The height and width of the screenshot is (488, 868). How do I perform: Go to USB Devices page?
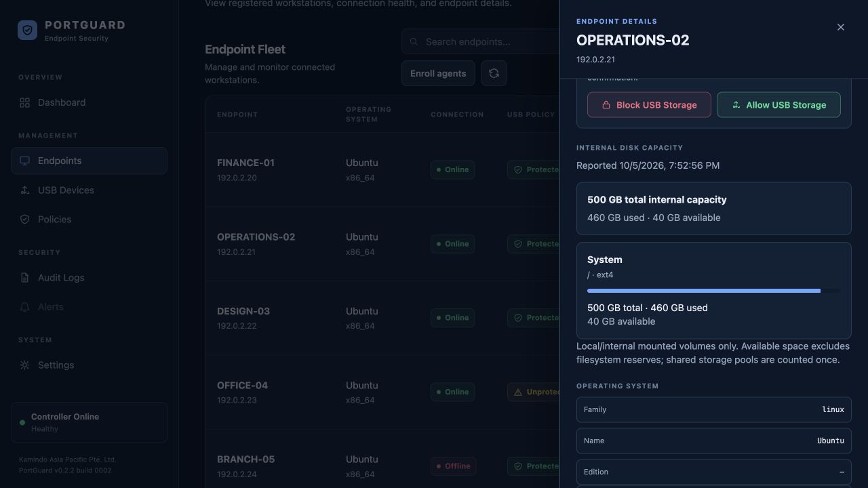89,190
